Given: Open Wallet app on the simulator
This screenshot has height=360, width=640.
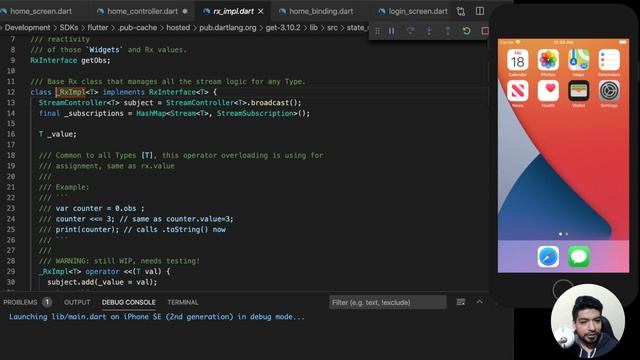Looking at the screenshot, I should pos(579,91).
